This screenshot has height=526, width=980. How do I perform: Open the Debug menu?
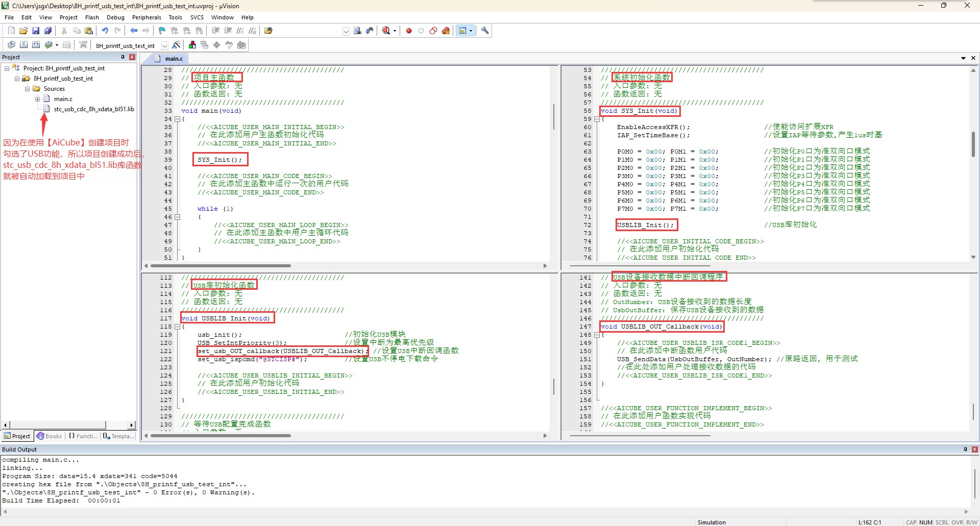(115, 17)
